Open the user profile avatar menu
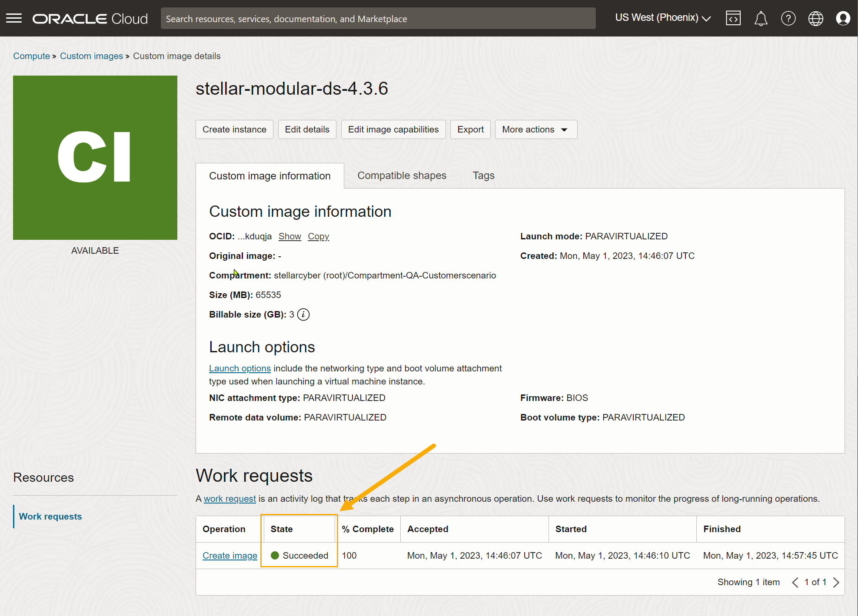This screenshot has width=858, height=616. (843, 18)
